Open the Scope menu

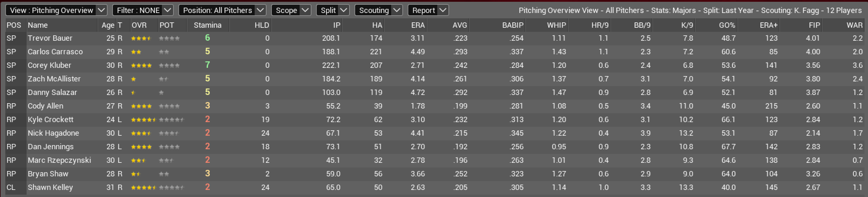[291, 10]
